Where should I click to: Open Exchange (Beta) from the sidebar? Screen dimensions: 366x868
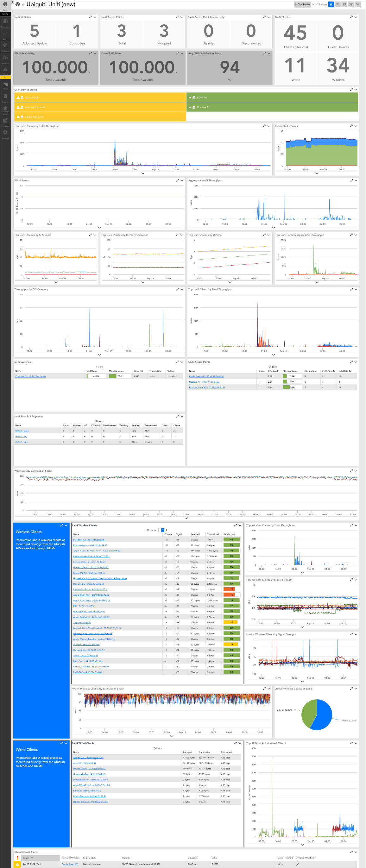click(x=5, y=110)
